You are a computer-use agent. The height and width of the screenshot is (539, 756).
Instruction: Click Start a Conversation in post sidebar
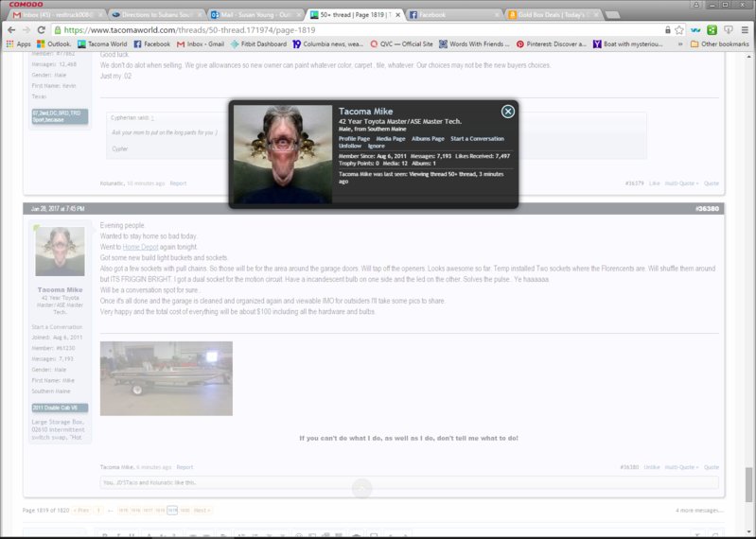coord(57,327)
